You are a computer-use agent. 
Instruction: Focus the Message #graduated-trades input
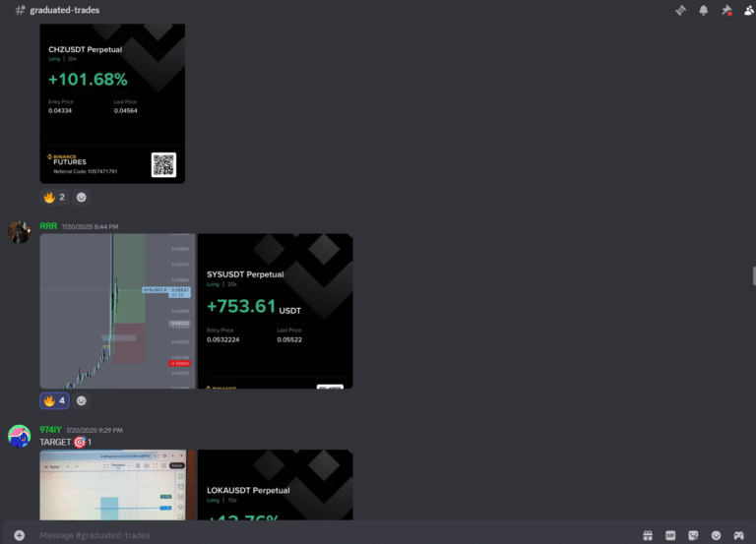(x=325, y=535)
